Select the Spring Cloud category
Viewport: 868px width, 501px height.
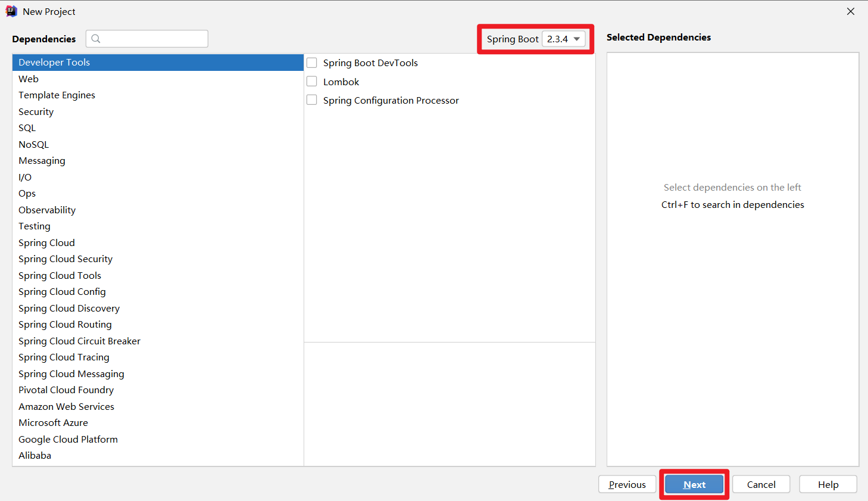click(158, 242)
